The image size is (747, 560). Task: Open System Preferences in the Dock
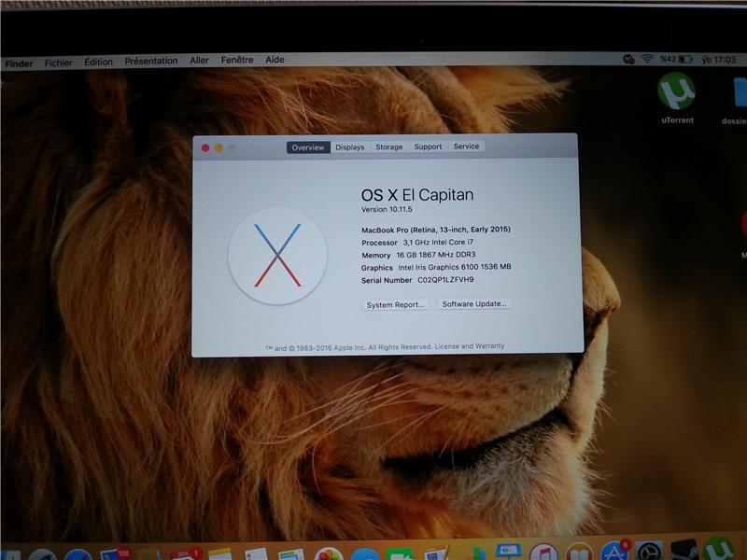pos(649,550)
